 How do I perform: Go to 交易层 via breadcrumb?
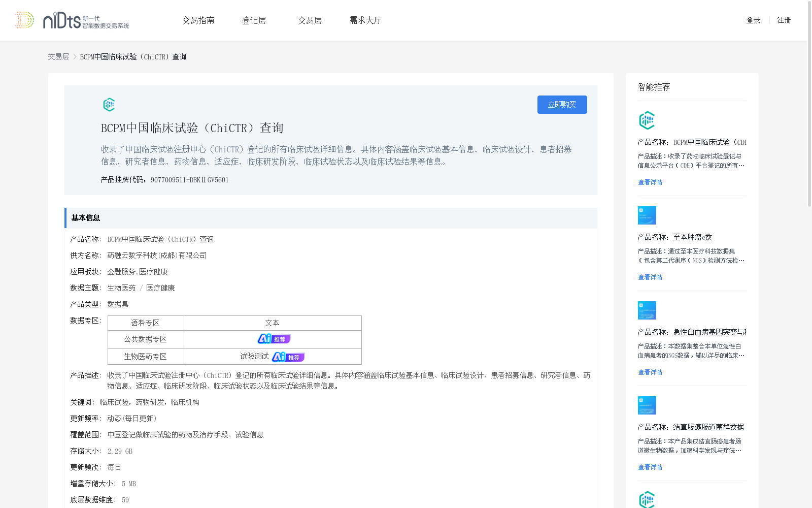pos(58,57)
